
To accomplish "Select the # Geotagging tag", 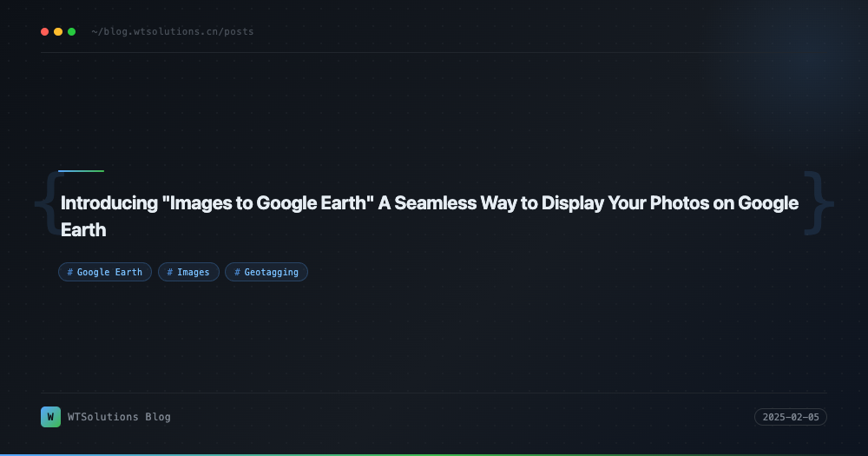I will (x=266, y=272).
